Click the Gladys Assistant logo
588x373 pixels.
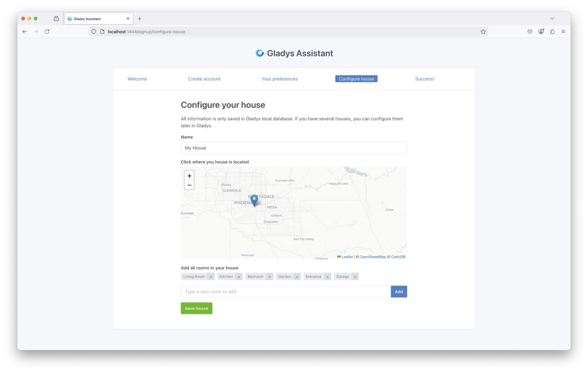tap(260, 53)
